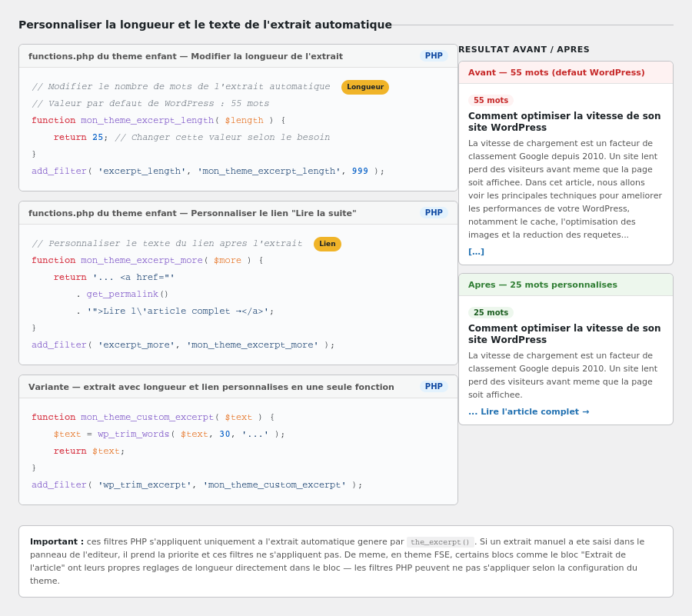Click the line "function mon_theme_excerpt_more( $more )"
This screenshot has height=616, width=692.
(148, 261)
